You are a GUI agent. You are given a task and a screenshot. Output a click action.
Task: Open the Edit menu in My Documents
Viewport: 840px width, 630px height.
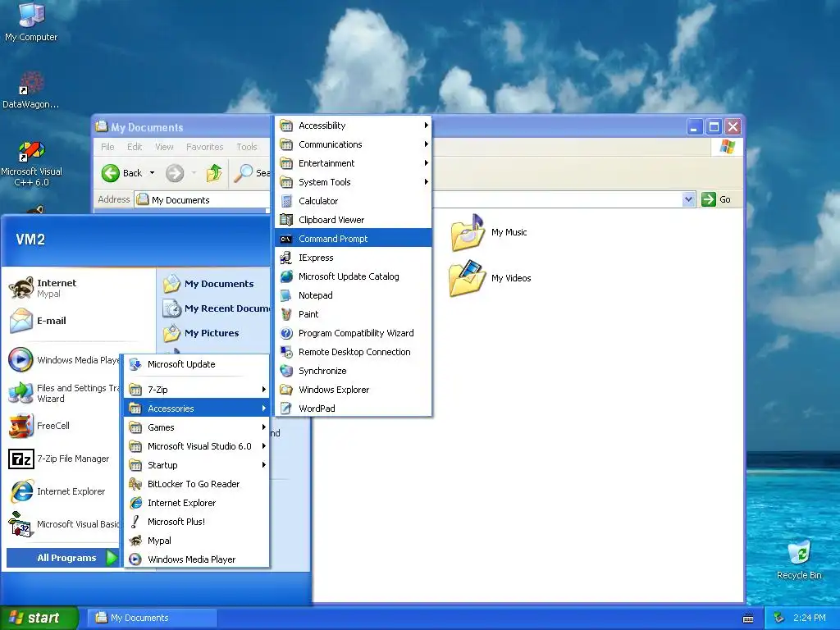pyautogui.click(x=135, y=147)
